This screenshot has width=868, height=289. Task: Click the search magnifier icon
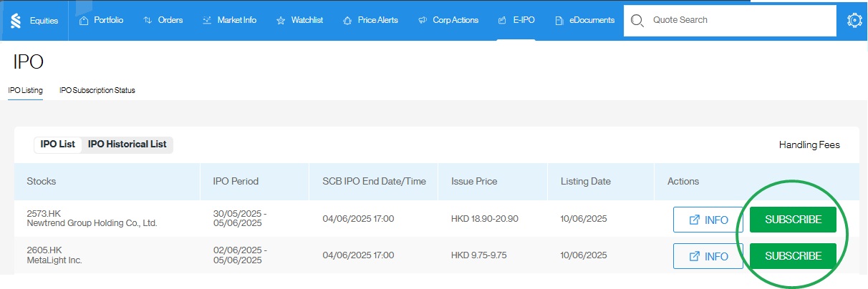637,21
